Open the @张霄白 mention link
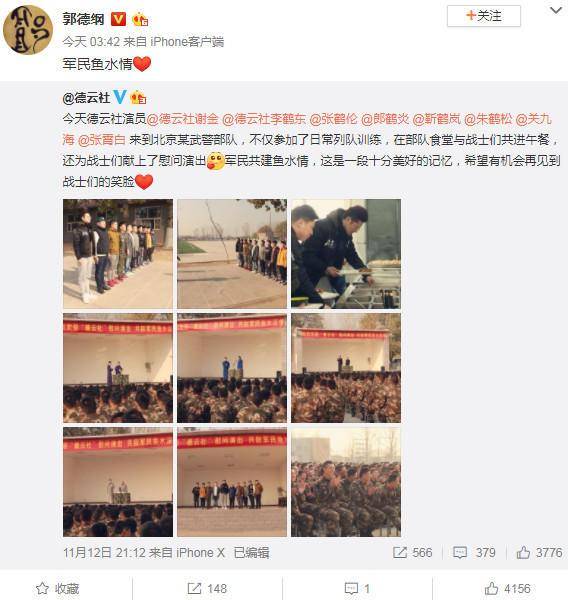This screenshot has width=568, height=600. pos(101,140)
